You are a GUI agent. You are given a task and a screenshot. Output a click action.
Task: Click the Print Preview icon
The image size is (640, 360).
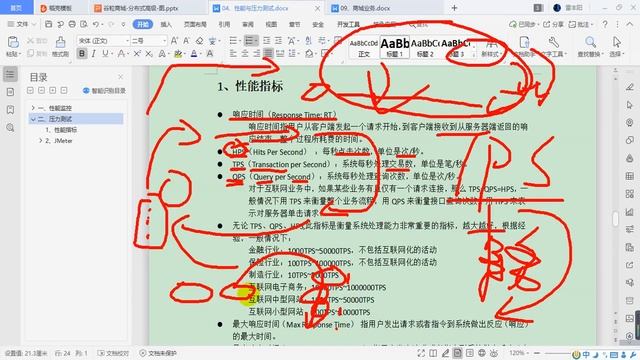coord(84,24)
